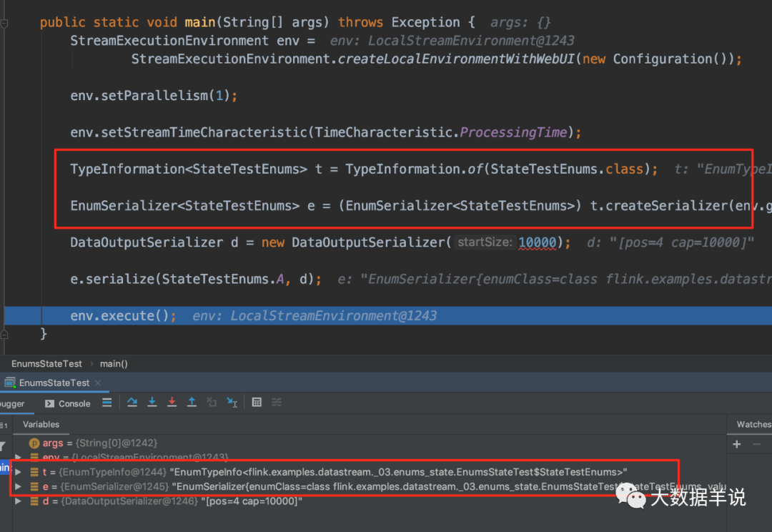772x532 pixels.
Task: Click the red Force Step Into icon
Action: [x=172, y=403]
